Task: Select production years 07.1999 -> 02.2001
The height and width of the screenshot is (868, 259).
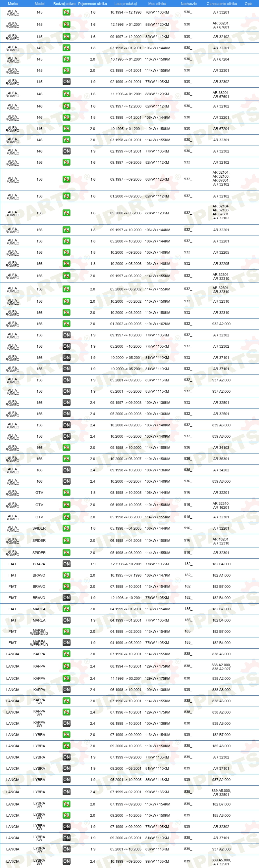Action: click(126, 792)
